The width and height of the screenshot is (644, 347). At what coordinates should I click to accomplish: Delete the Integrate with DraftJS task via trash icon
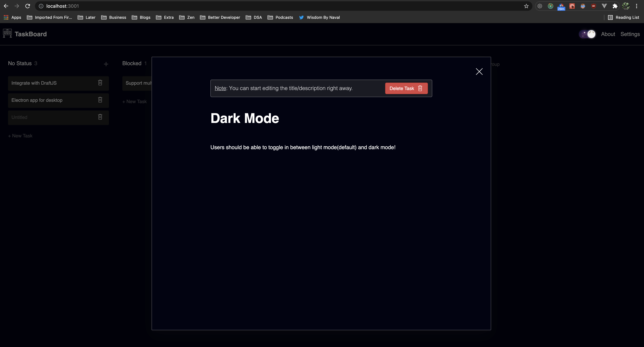click(x=100, y=83)
